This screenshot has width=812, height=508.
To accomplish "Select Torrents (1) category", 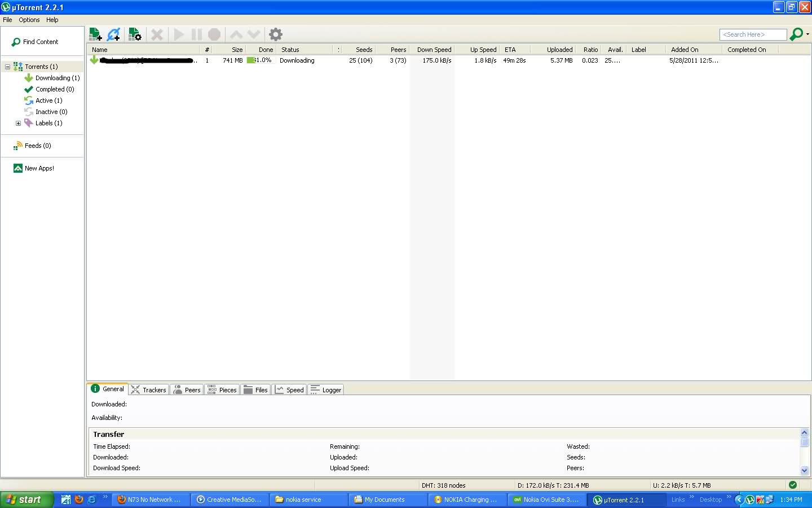I will coord(41,67).
